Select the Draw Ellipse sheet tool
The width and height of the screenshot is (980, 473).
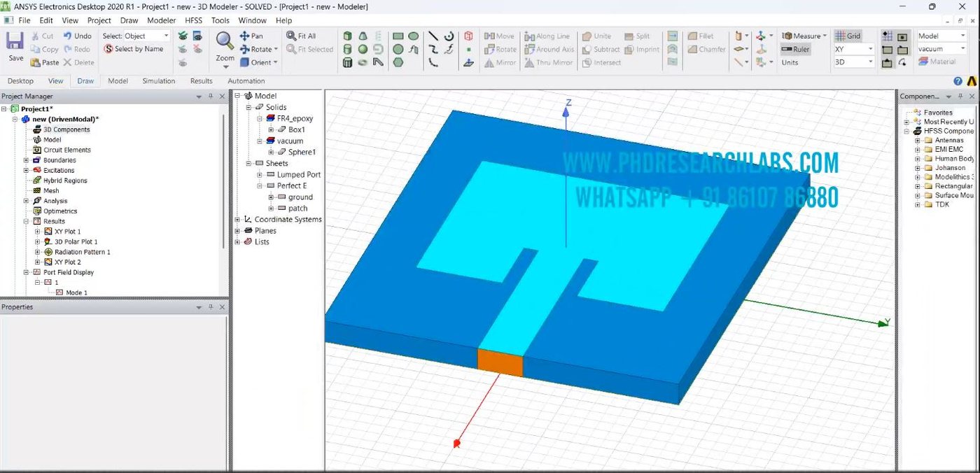pos(414,36)
